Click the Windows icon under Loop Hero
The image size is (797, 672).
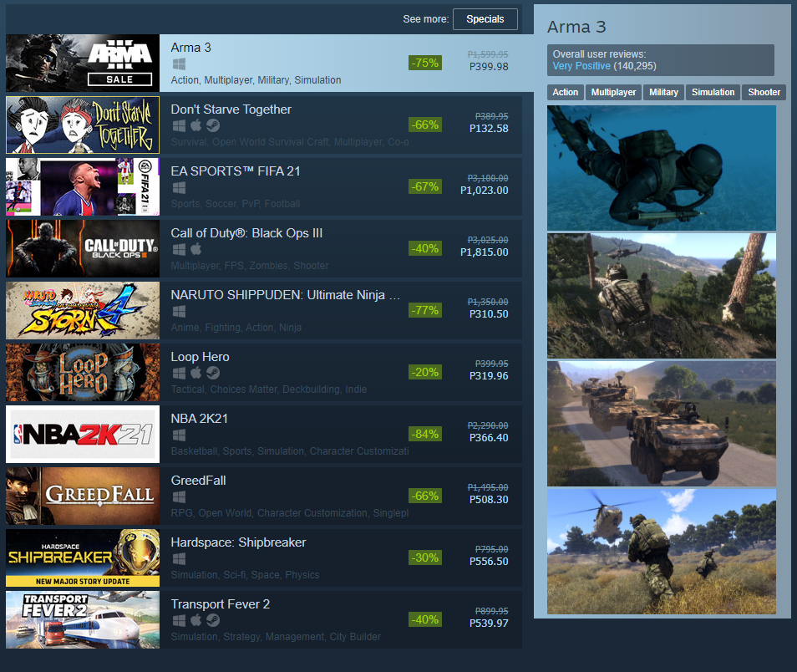tap(179, 374)
